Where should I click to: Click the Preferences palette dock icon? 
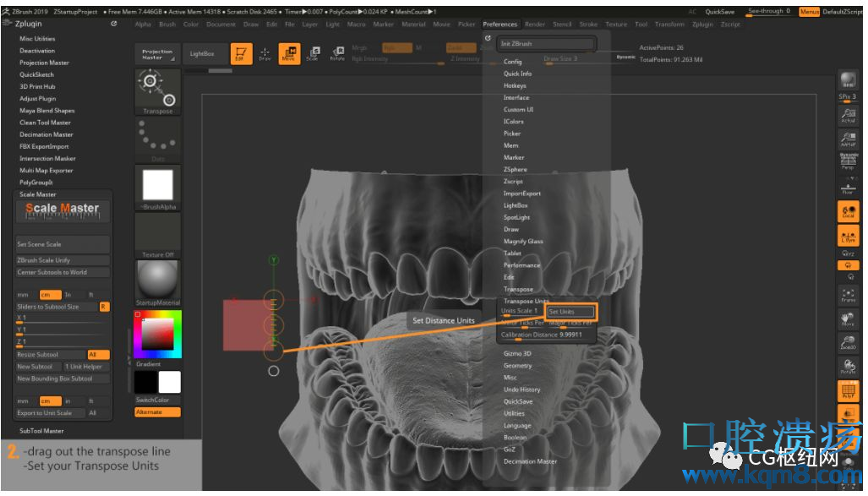(x=488, y=38)
